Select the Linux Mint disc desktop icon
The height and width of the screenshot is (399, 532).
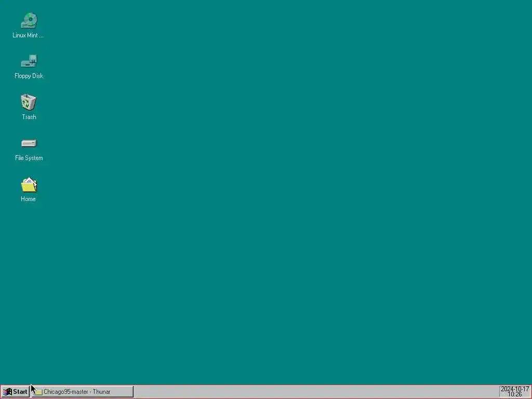(29, 21)
